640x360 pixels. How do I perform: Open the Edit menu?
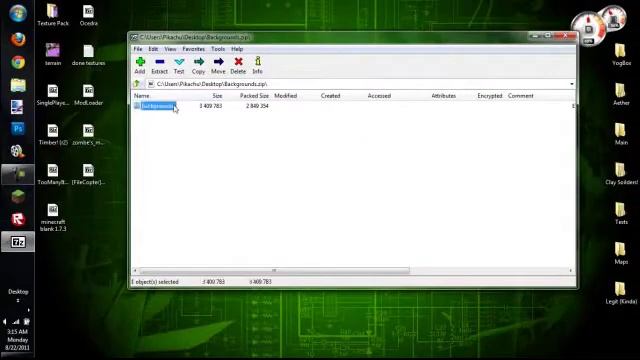153,49
